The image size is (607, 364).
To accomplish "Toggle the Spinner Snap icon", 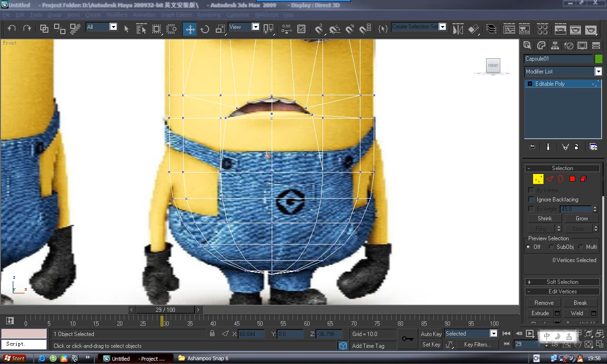I will click(x=365, y=29).
